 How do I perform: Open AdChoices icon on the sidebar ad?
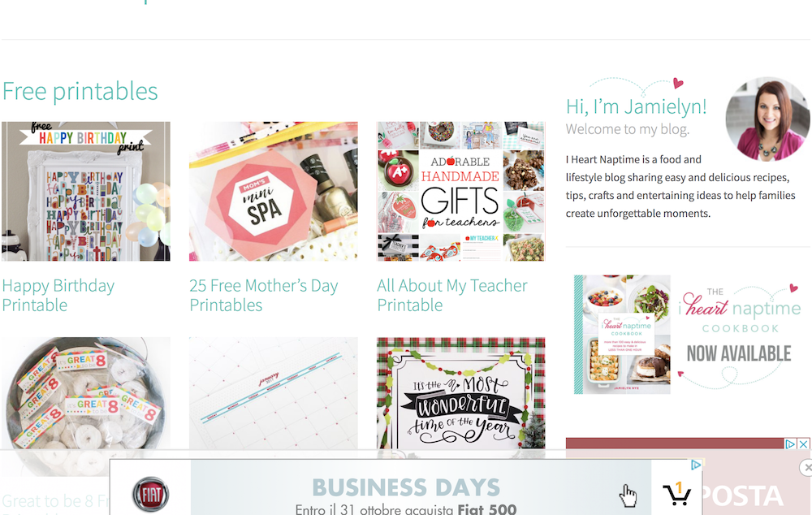[x=790, y=444]
